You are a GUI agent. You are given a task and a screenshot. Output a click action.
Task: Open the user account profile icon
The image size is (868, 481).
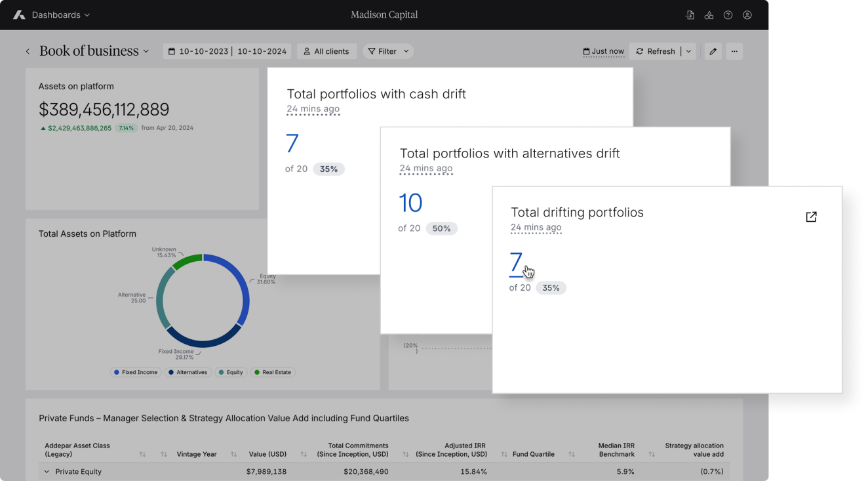(747, 15)
